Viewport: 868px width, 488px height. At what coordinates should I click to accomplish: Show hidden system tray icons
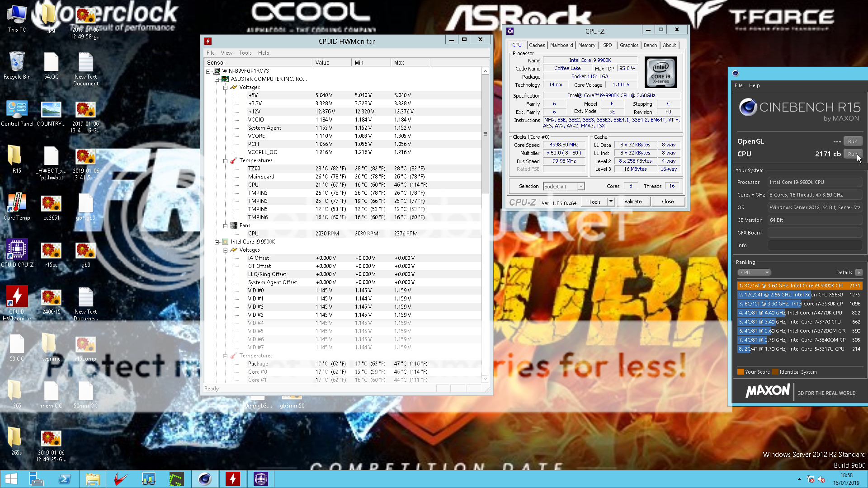tap(799, 479)
